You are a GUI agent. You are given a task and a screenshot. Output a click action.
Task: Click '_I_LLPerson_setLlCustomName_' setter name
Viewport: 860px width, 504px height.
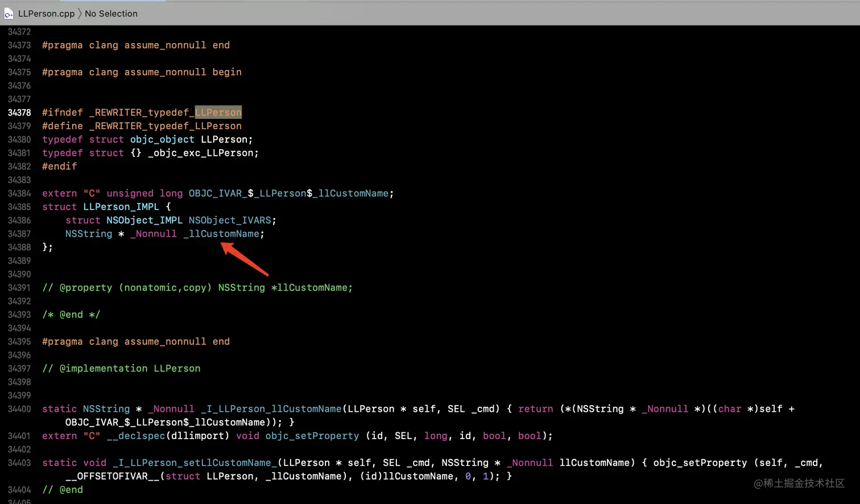pos(195,463)
